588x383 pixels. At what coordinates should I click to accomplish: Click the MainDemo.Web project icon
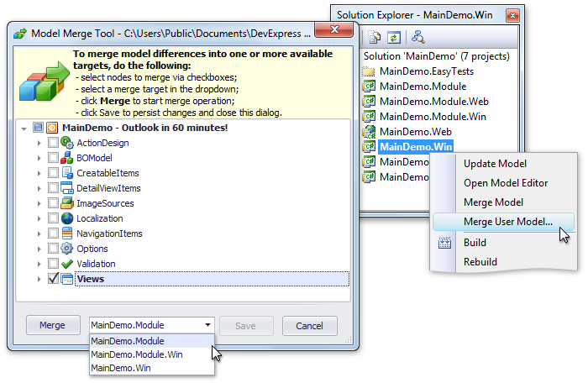369,132
